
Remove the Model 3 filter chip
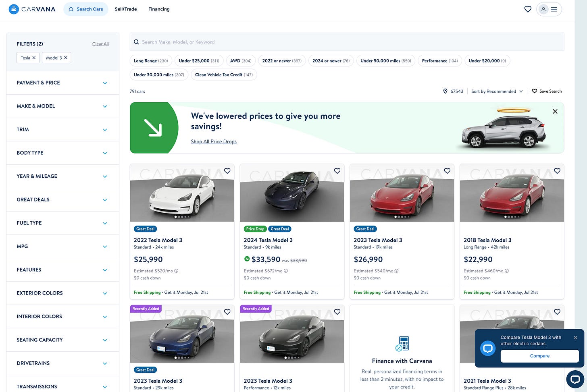(x=66, y=58)
